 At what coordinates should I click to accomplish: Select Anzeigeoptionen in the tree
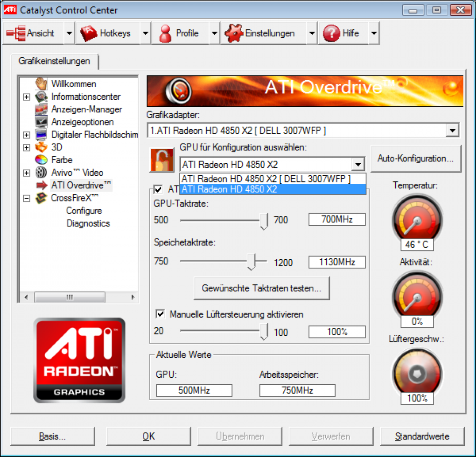[x=83, y=122]
